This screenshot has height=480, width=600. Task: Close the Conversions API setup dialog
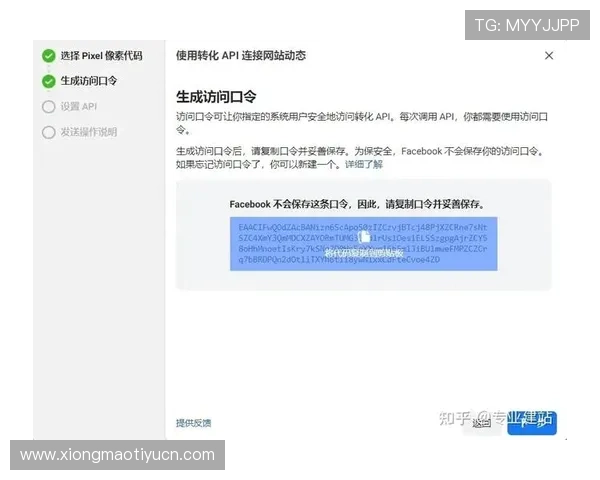point(549,56)
